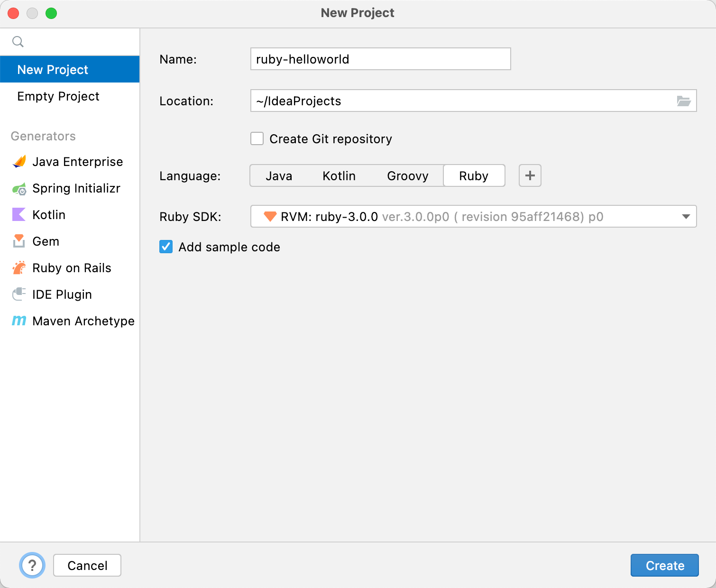Expand the Ruby SDK dropdown arrow
716x588 pixels.
pos(686,217)
